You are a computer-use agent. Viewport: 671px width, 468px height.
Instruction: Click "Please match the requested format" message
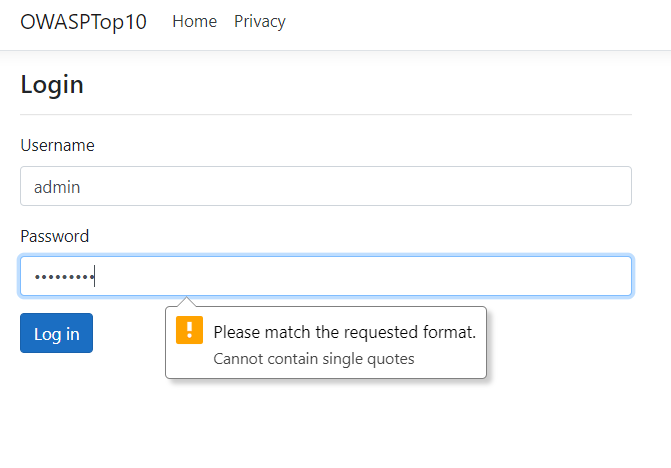tap(344, 332)
